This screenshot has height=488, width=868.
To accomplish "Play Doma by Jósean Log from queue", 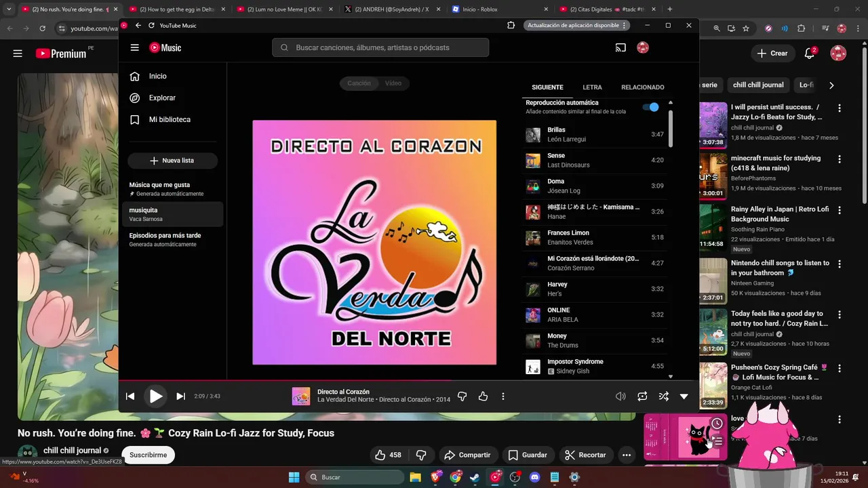I will click(x=595, y=186).
